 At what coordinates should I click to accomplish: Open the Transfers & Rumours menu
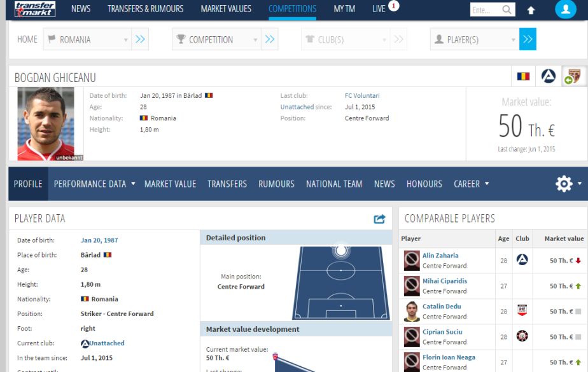click(x=145, y=9)
